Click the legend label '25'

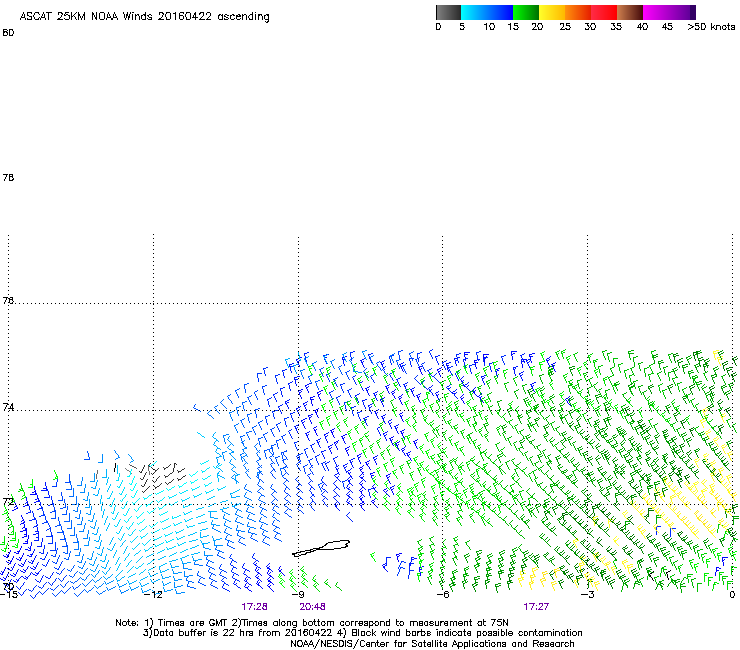(565, 27)
